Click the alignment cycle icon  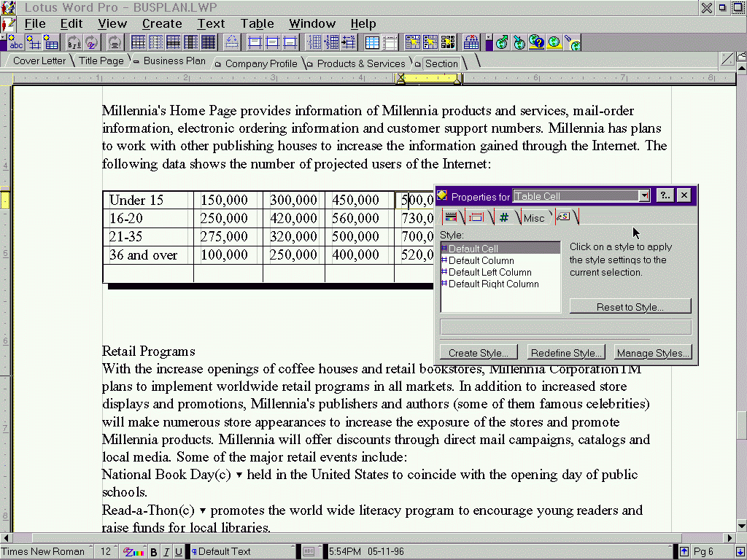pyautogui.click(x=115, y=43)
